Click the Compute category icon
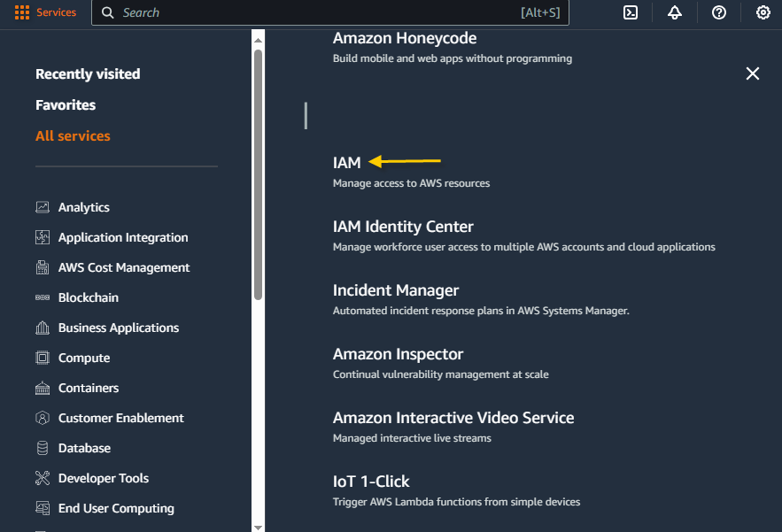This screenshot has height=532, width=782. [x=43, y=358]
